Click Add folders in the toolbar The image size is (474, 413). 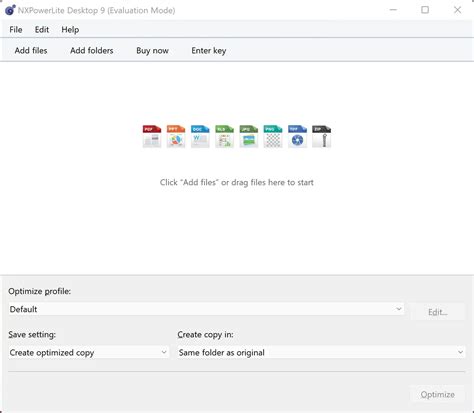tap(92, 50)
